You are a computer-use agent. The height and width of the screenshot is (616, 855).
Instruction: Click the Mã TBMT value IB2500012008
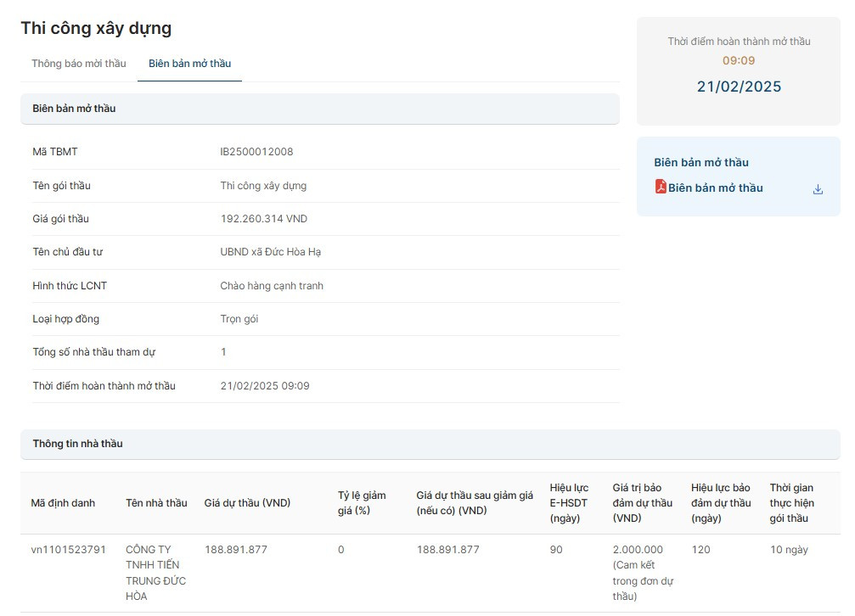click(x=256, y=152)
